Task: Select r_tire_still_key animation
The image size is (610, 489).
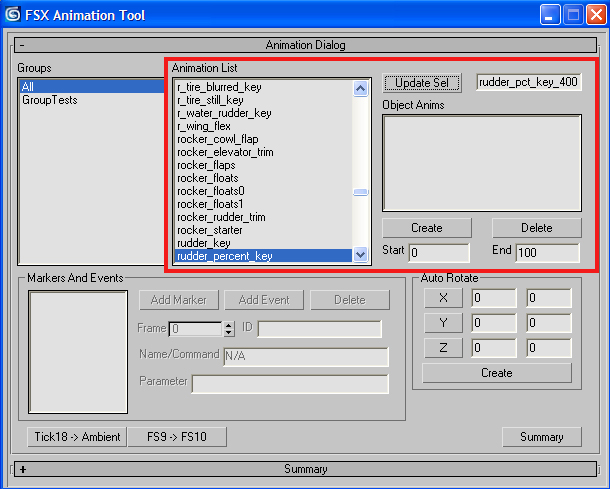Action: click(x=264, y=100)
